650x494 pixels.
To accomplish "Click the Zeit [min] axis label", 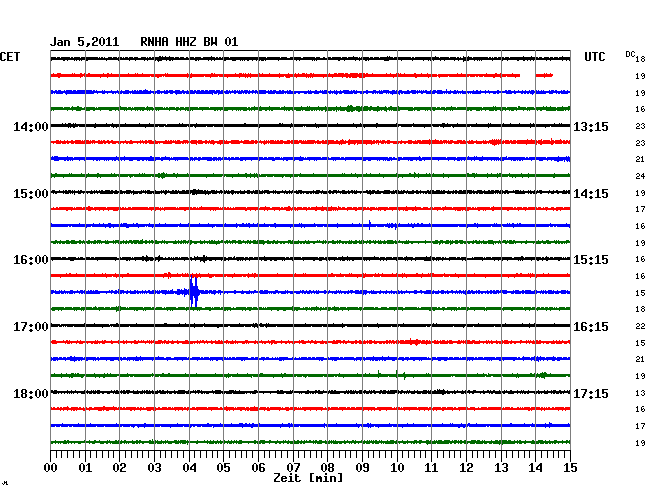I will 308,479.
